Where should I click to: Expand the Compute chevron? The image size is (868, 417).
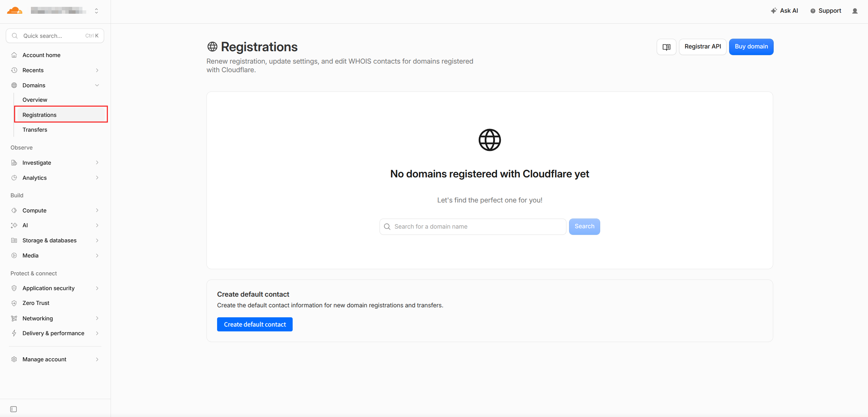97,210
